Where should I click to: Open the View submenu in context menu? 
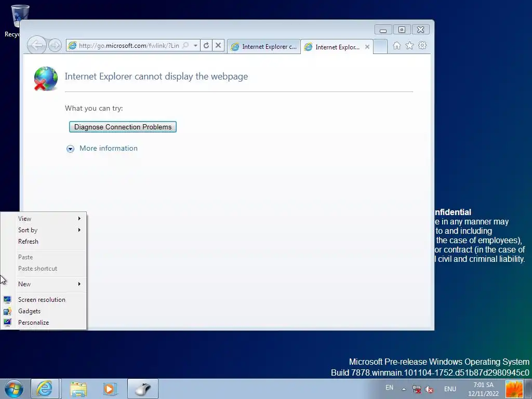[50, 219]
